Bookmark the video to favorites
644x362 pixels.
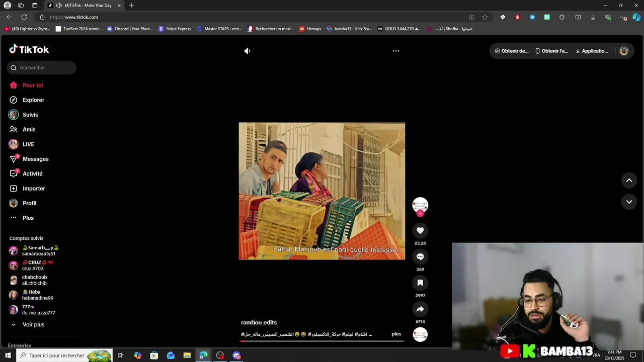coord(420,283)
